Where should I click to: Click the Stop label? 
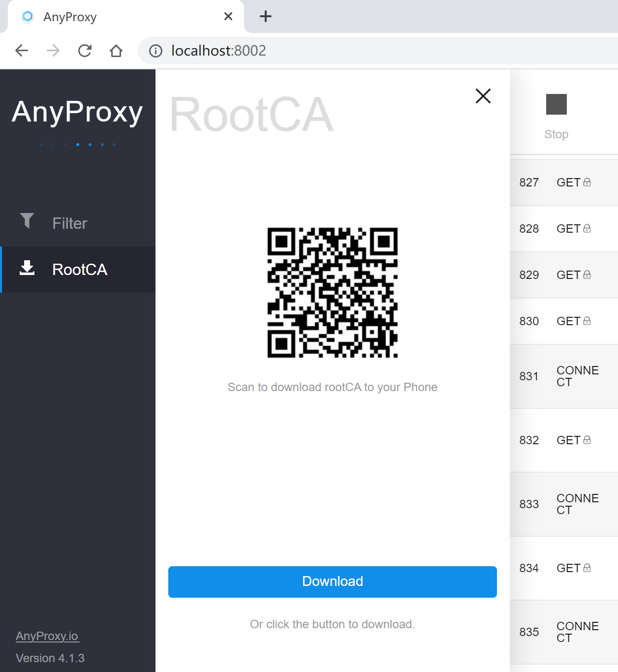[556, 134]
